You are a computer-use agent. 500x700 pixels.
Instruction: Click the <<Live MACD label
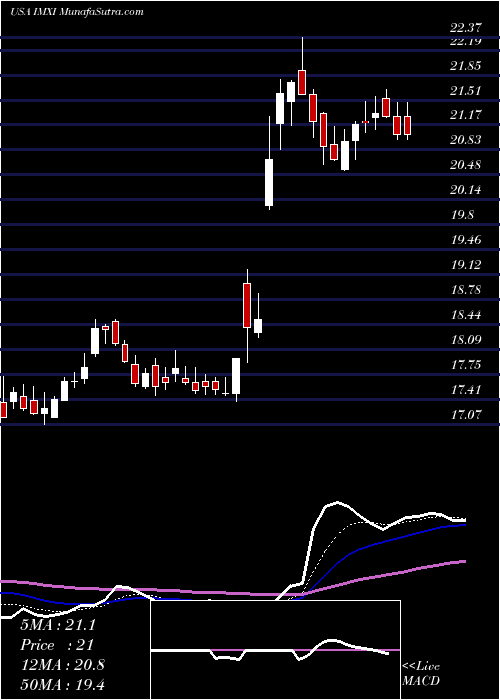coord(421,674)
